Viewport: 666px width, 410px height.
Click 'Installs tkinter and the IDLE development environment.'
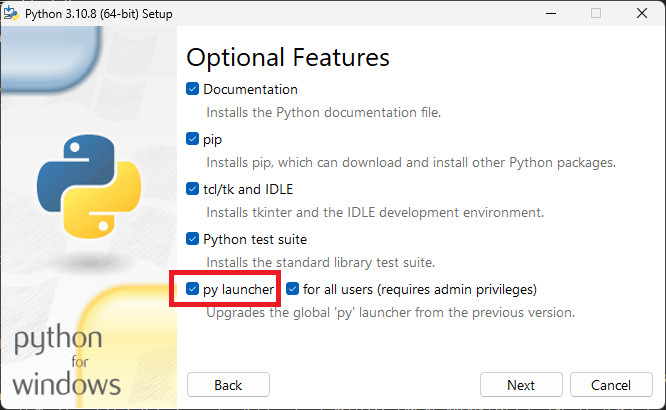[x=375, y=212]
